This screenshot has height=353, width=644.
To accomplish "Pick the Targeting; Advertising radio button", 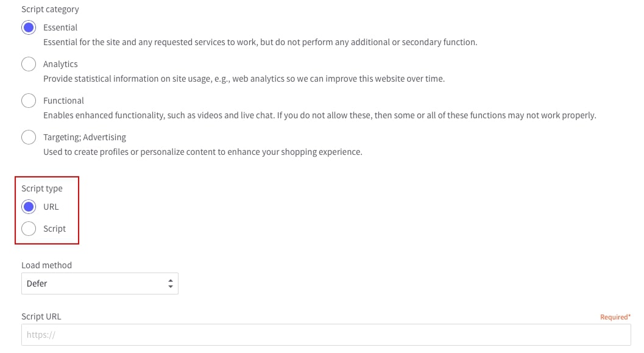I will (29, 137).
